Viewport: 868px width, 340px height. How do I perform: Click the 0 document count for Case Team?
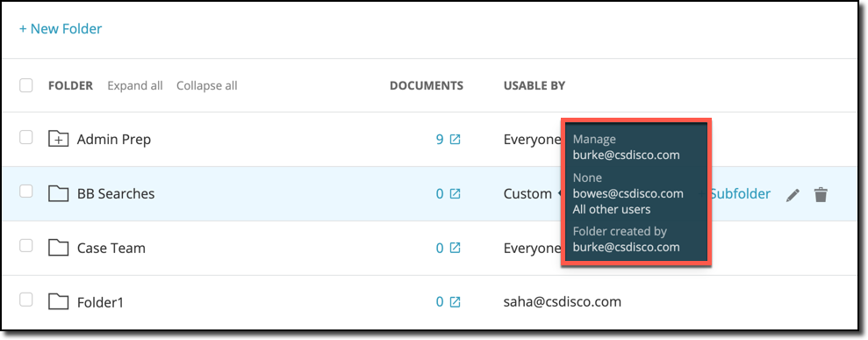coord(440,248)
